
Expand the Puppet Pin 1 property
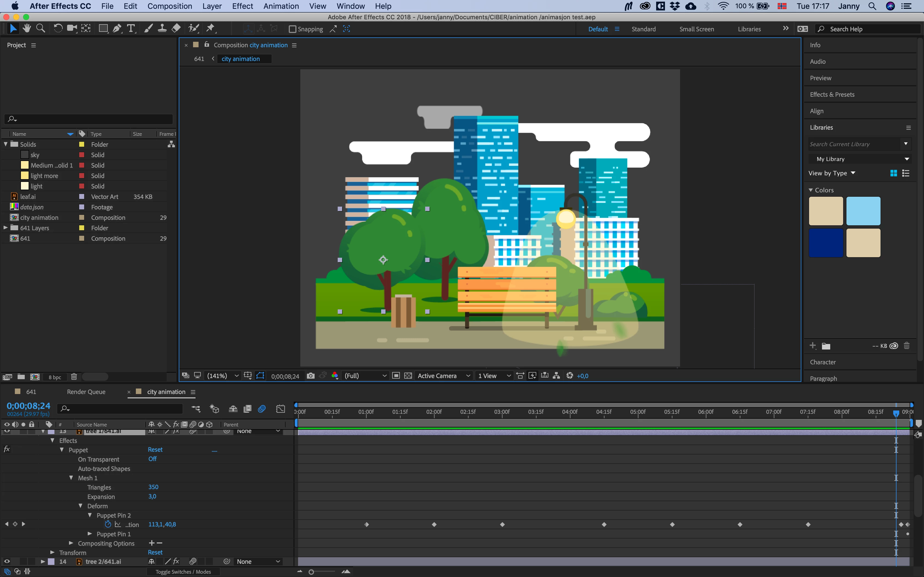pos(90,534)
